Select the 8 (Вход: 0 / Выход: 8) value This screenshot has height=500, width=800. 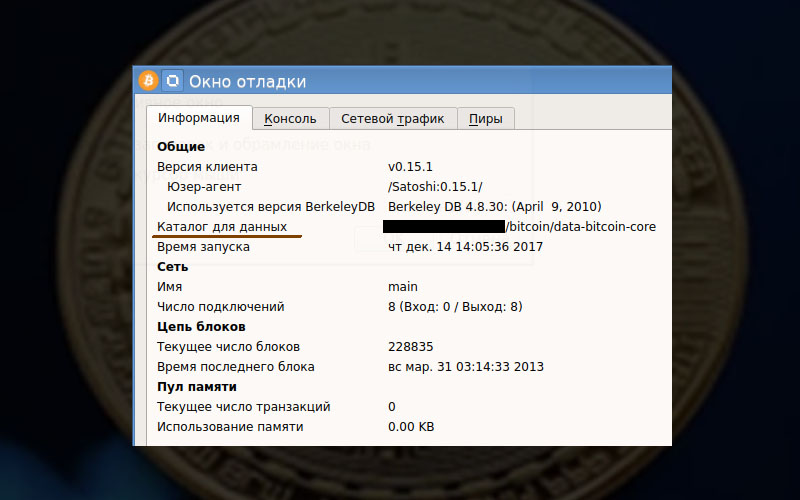click(x=455, y=307)
